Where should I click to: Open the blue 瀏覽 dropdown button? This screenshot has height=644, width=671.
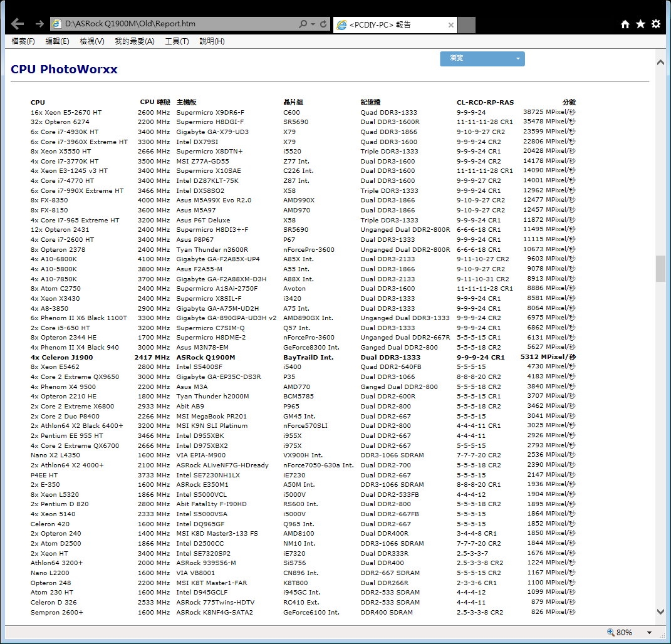click(x=482, y=59)
